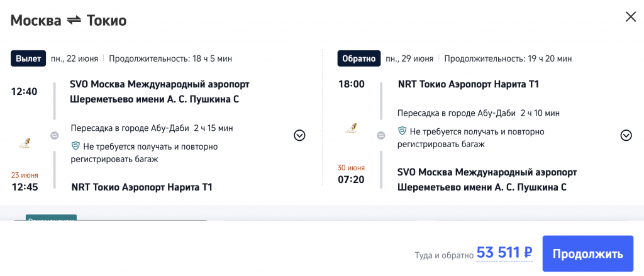Click the airline logo on return flight

[x=351, y=130]
